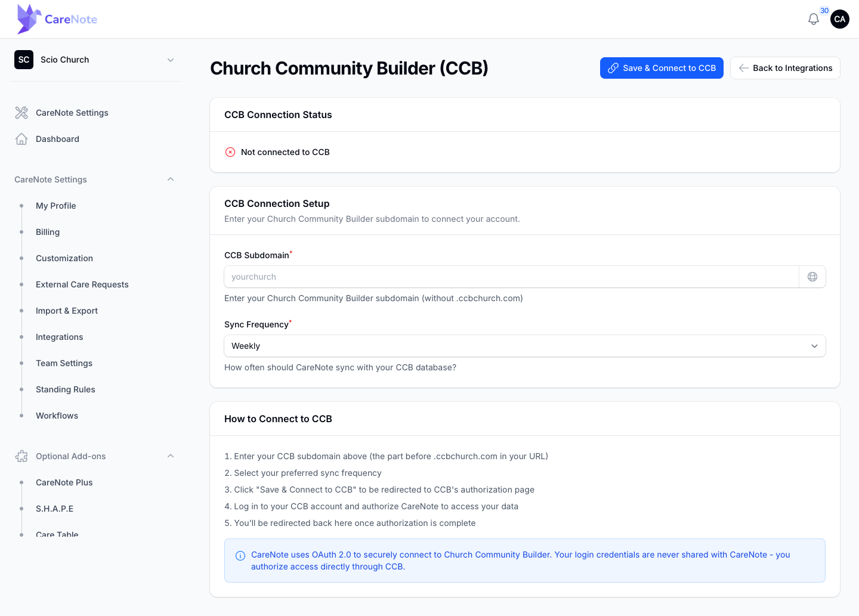The width and height of the screenshot is (859, 616).
Task: Click the red not-connected status icon
Action: (x=230, y=152)
